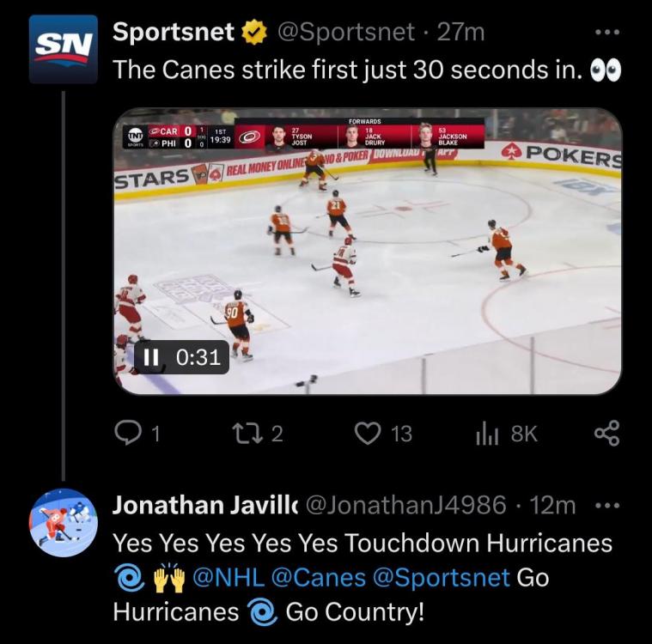The image size is (652, 644).
Task: Share the Sportsnet tweet
Action: pos(606,434)
